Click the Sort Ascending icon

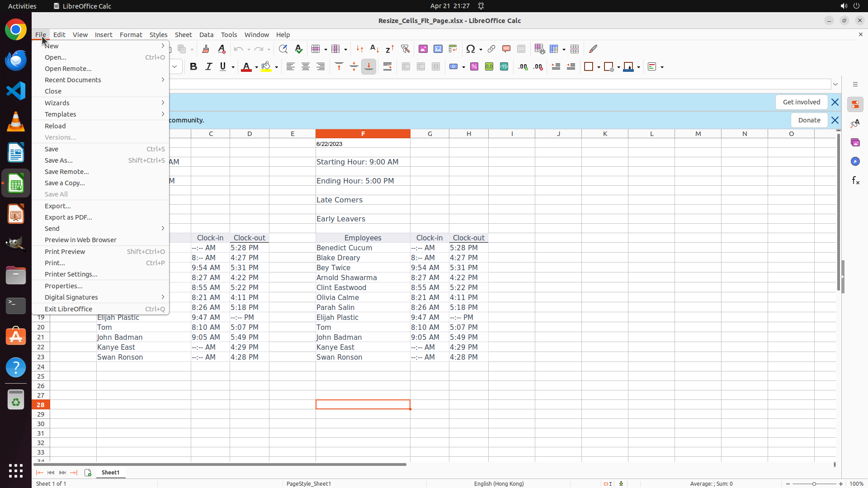(374, 49)
